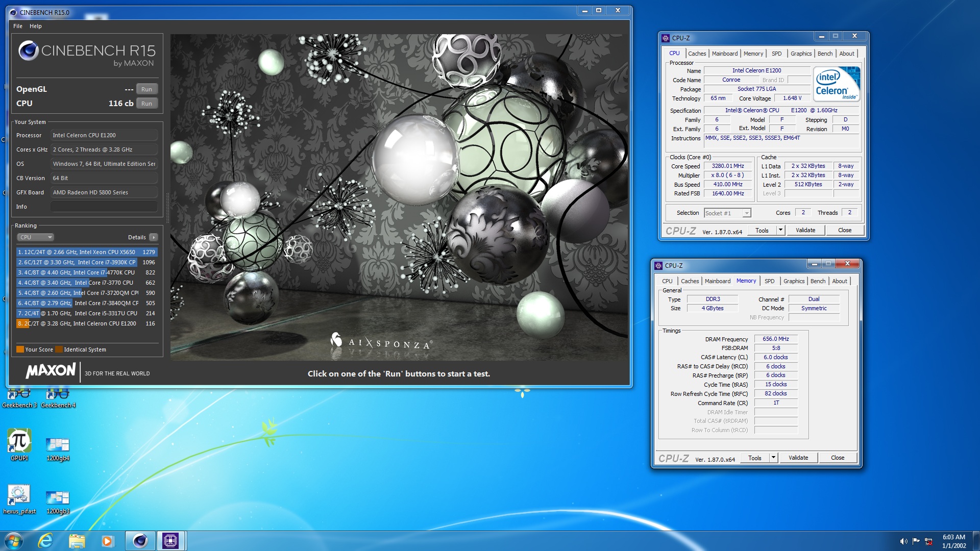This screenshot has width=980, height=551.
Task: Click the Cinebench render preview image
Action: click(399, 197)
